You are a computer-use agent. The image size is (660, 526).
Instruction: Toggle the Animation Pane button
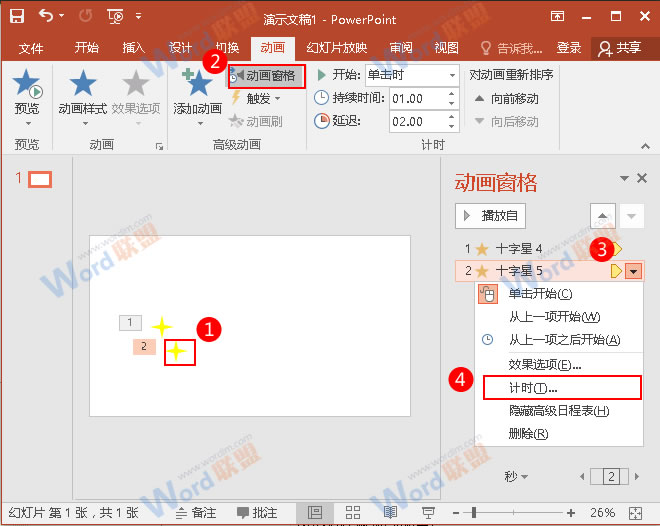[265, 76]
